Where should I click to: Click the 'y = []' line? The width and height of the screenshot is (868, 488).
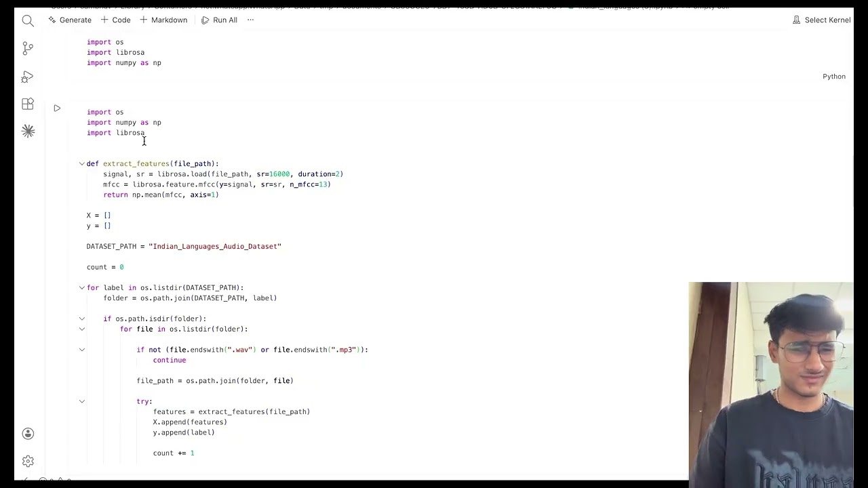tap(98, 226)
